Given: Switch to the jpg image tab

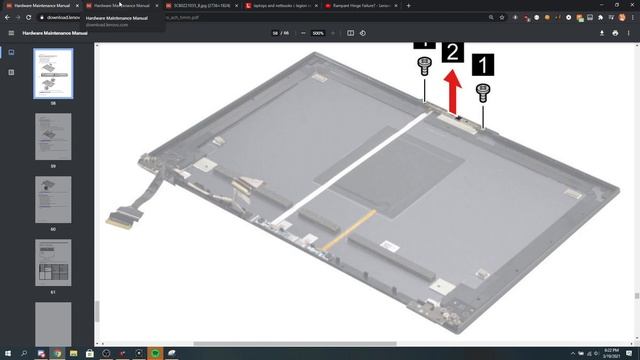Looking at the screenshot, I should pyautogui.click(x=201, y=6).
